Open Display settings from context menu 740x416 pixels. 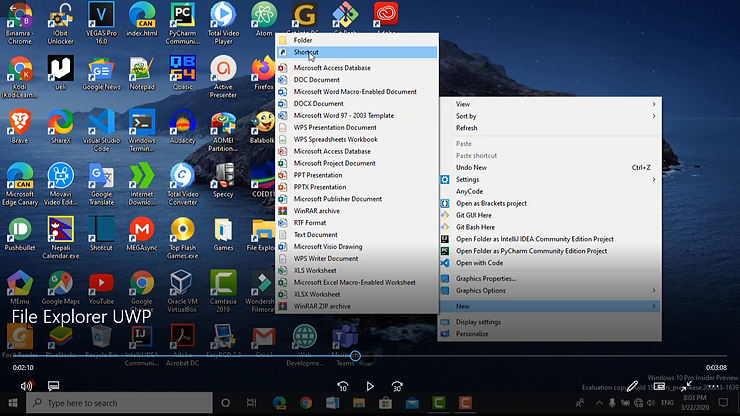click(x=550, y=322)
